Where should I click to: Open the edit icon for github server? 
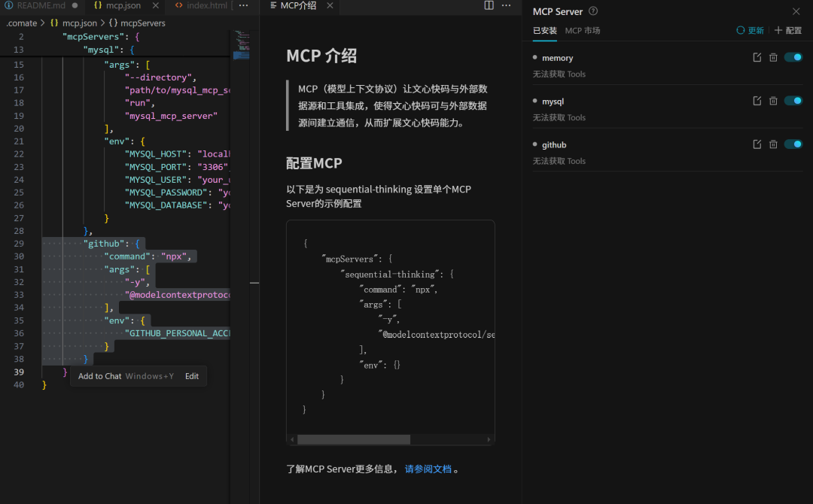[x=757, y=144]
